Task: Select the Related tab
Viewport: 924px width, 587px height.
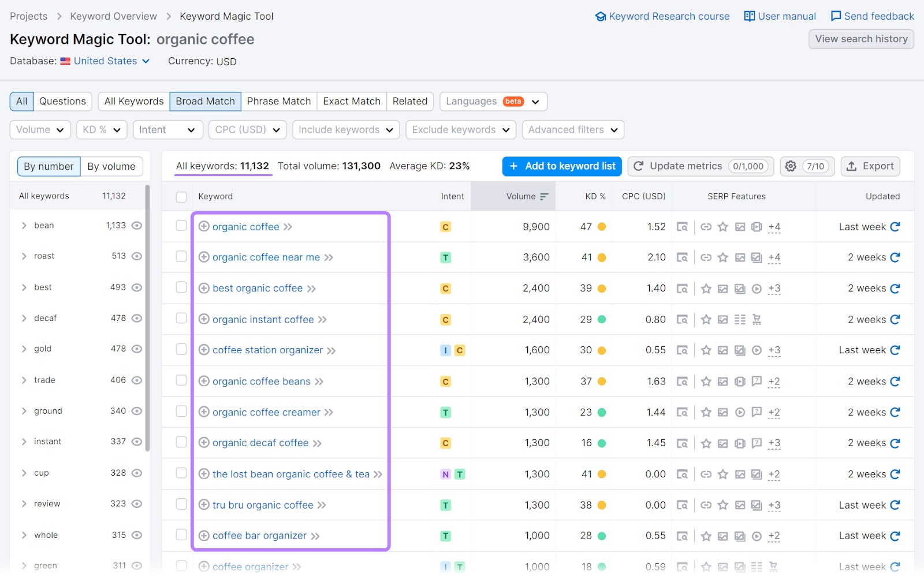Action: pos(410,102)
